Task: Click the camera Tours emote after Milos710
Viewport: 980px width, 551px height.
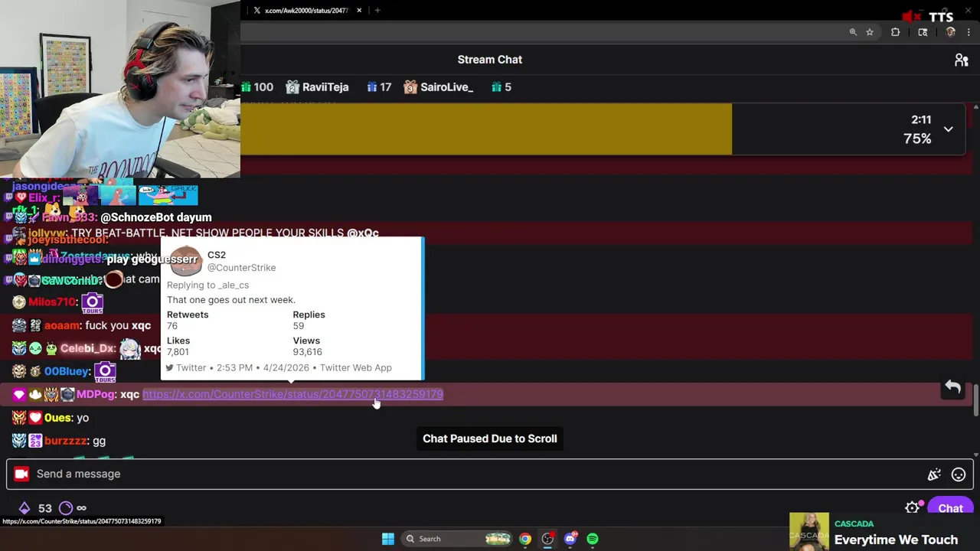Action: tap(92, 303)
